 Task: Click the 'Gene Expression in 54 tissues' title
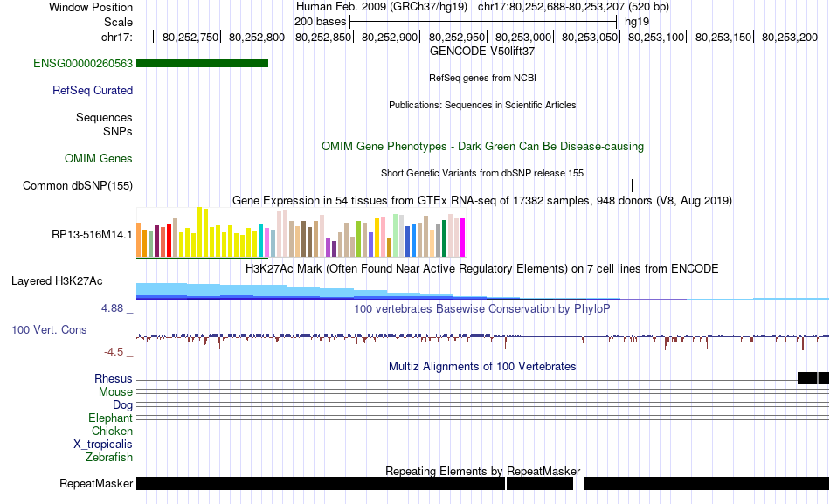pyautogui.click(x=482, y=201)
